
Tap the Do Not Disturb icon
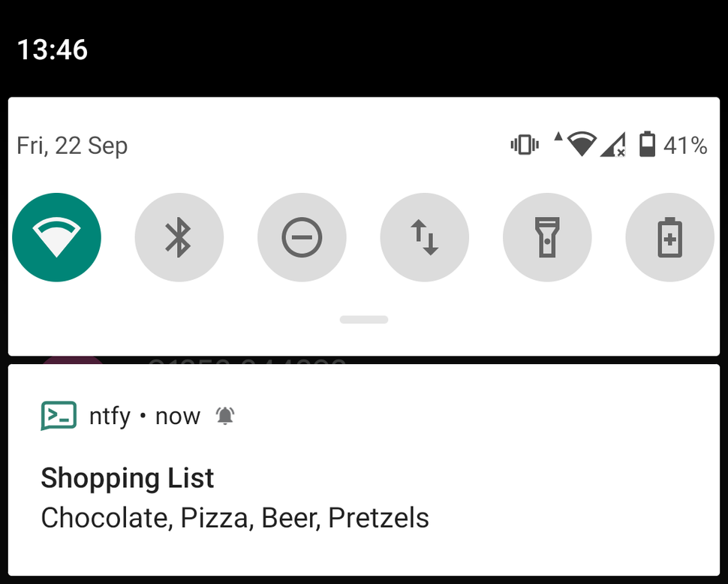pyautogui.click(x=302, y=236)
